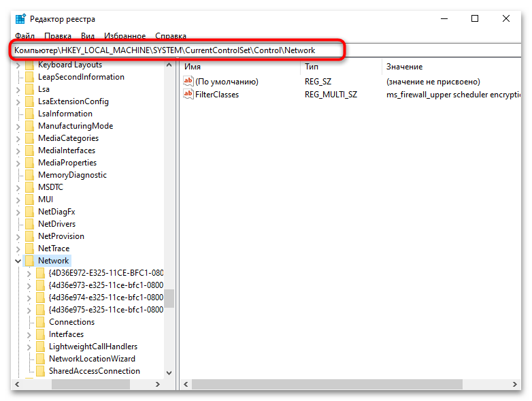532x401 pixels.
Task: Click the Connections folder icon
Action: [40, 322]
